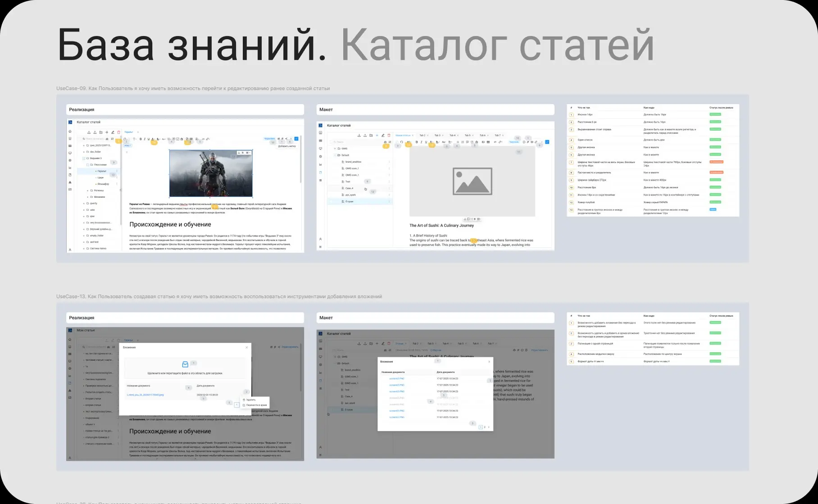Click pencil edit icon in UseCase-09 Реализация toolbar
The height and width of the screenshot is (504, 818).
[113, 132]
